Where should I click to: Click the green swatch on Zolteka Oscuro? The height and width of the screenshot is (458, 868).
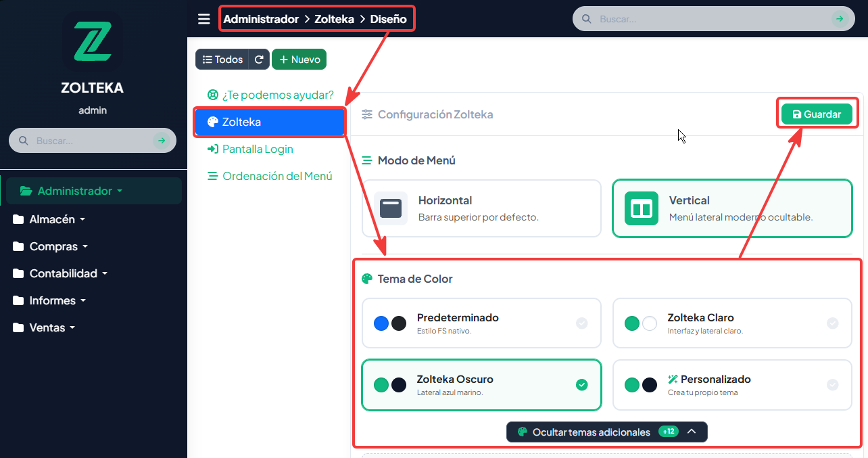pos(381,385)
